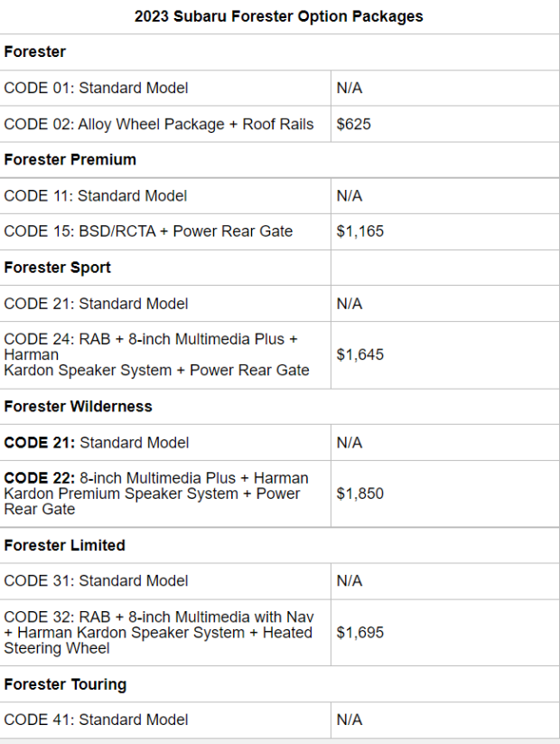Select CODE 32 Heated Steering Wheel package

point(165,633)
